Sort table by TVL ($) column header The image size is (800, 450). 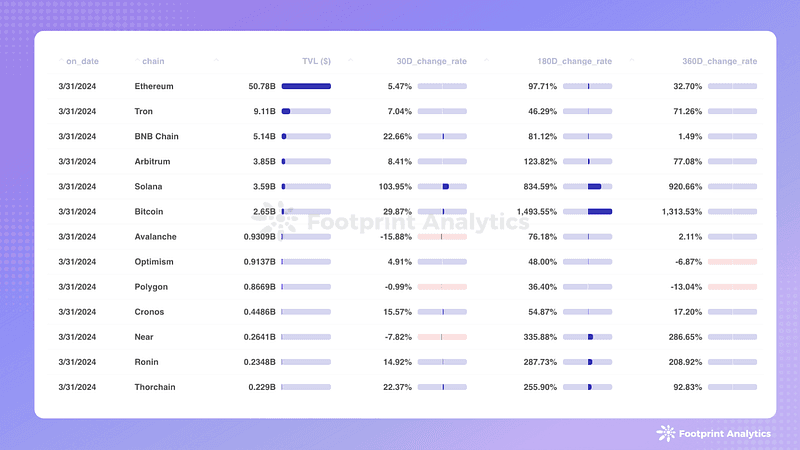pos(316,61)
